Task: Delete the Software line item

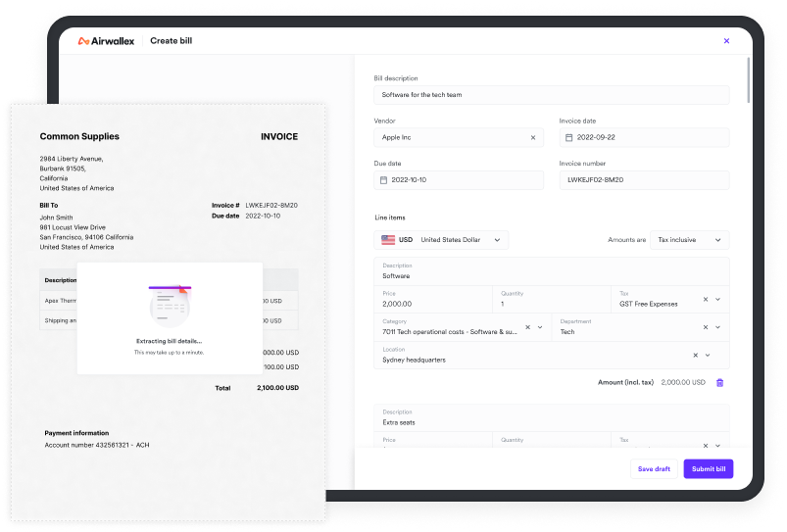Action: [x=719, y=382]
